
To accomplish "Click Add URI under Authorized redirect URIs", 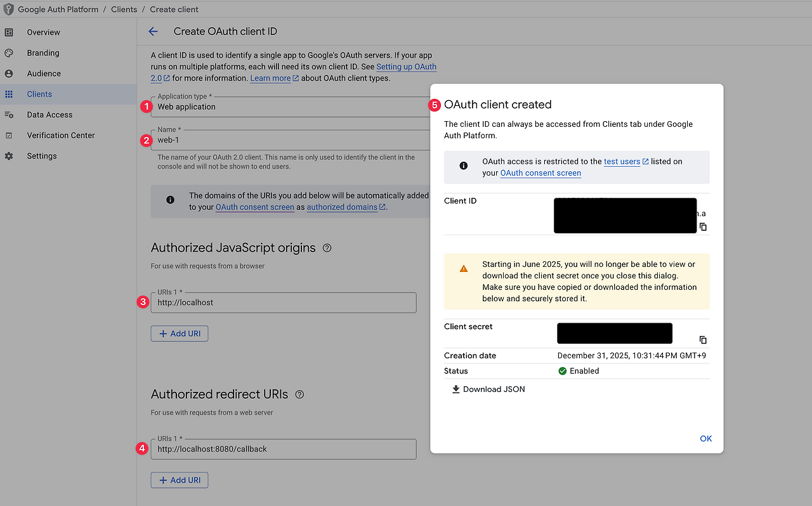I will pyautogui.click(x=180, y=480).
